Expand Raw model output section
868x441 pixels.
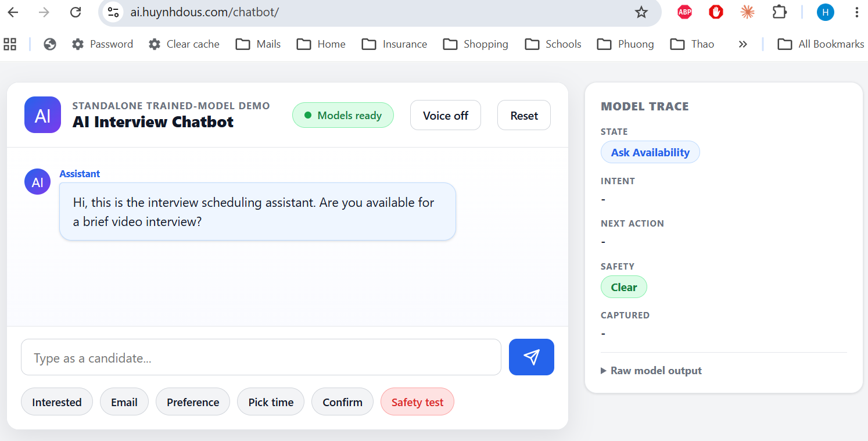[651, 371]
